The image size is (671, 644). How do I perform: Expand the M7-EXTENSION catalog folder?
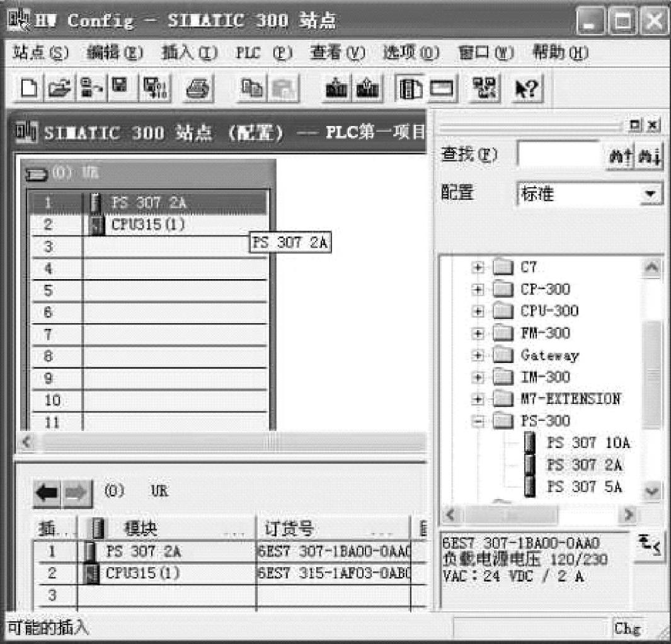coord(478,400)
